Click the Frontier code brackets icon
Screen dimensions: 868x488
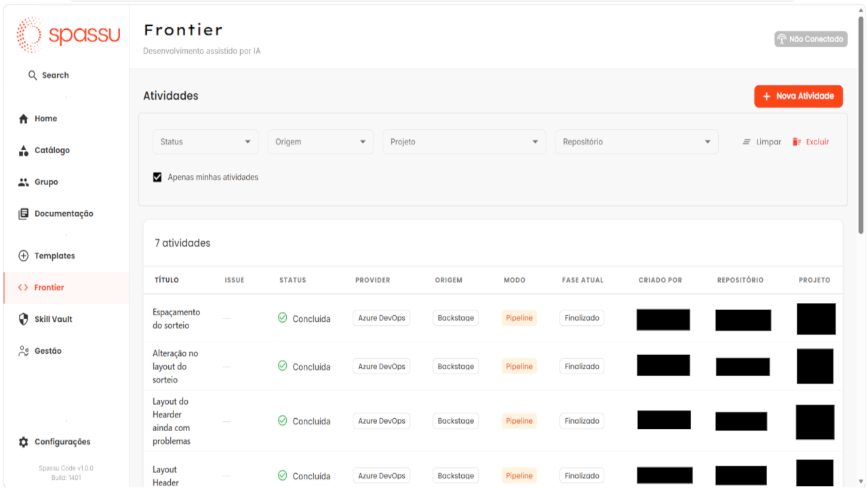[x=23, y=287]
